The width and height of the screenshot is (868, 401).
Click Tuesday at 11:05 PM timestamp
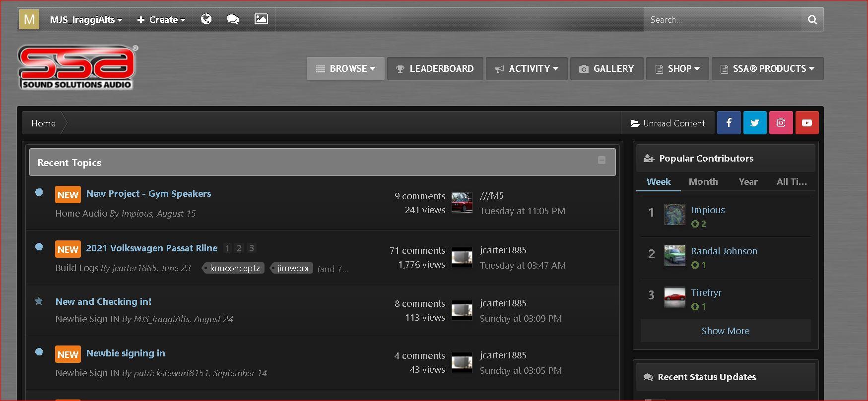coord(522,211)
